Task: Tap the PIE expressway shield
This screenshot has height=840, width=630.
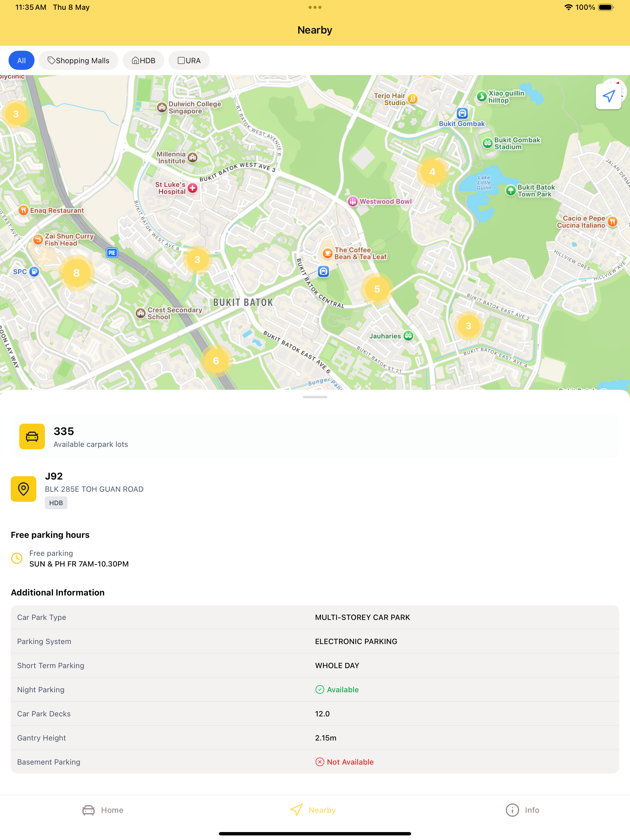Action: click(x=112, y=252)
